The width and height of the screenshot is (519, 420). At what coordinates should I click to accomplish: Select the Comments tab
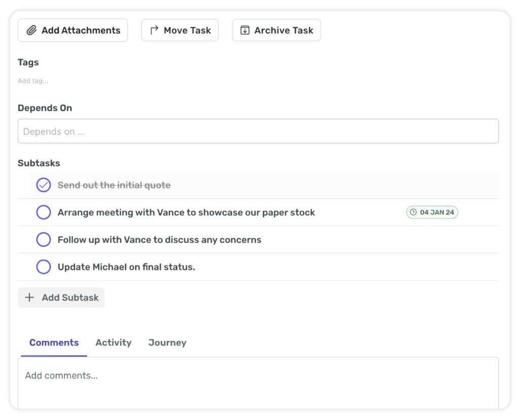click(54, 342)
